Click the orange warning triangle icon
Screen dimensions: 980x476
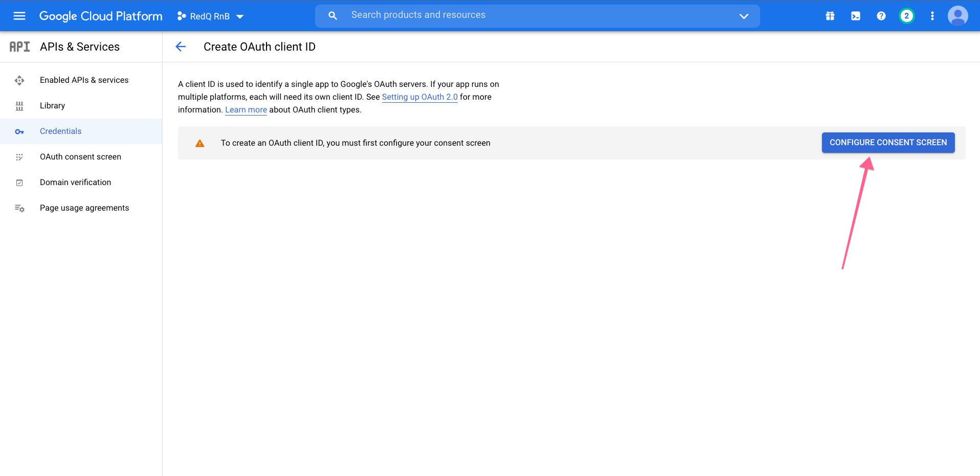(x=200, y=143)
